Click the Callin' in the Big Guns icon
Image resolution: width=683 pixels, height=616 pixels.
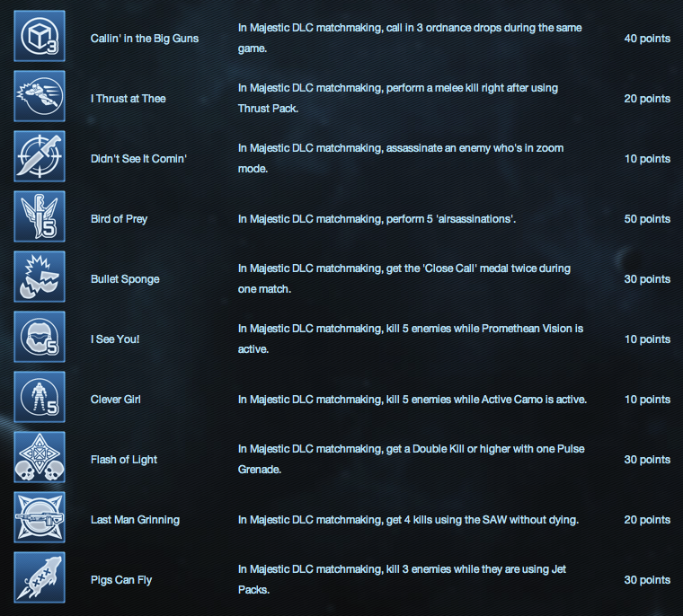(40, 36)
